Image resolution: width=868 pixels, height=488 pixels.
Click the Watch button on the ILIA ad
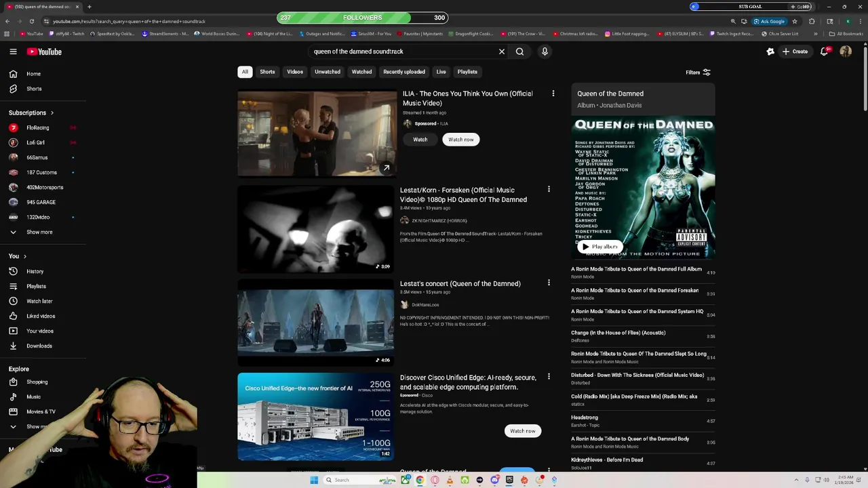click(x=420, y=140)
